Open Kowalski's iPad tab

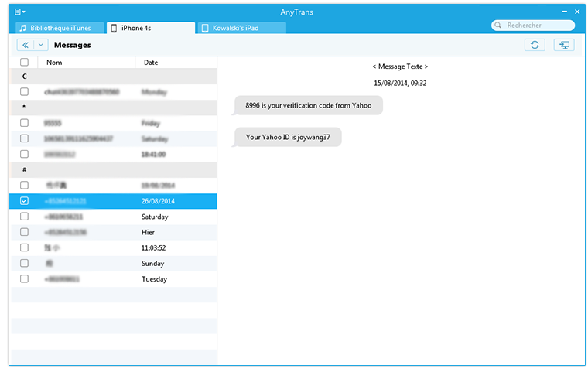(242, 28)
